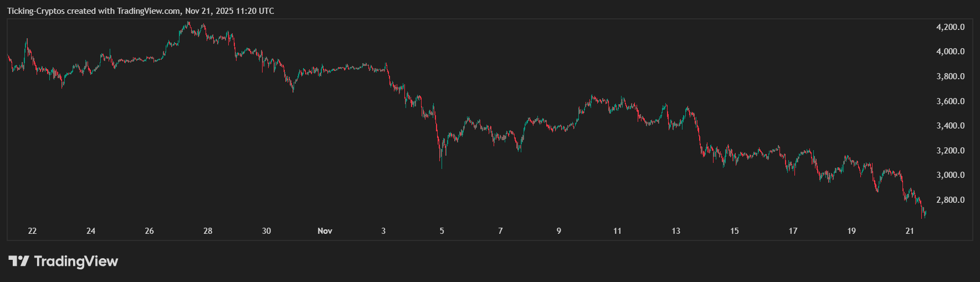Click the chart attribution header text
Image resolution: width=980 pixels, height=282 pixels.
point(140,11)
